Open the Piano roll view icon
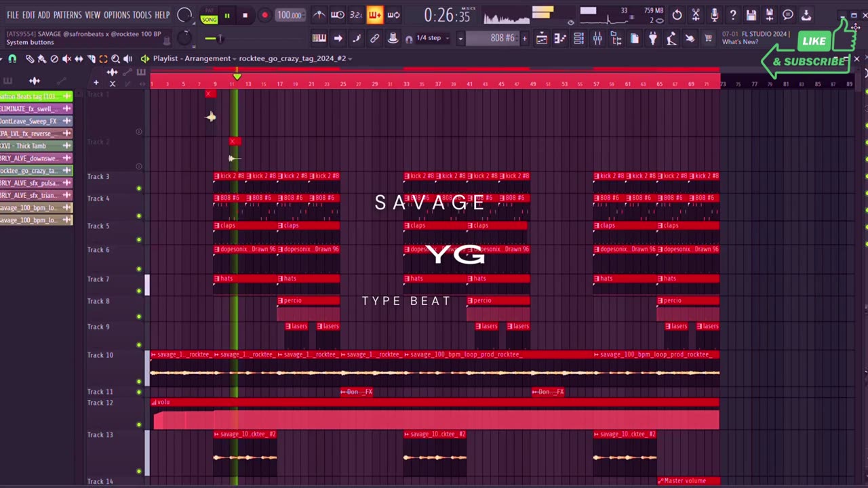 click(560, 39)
